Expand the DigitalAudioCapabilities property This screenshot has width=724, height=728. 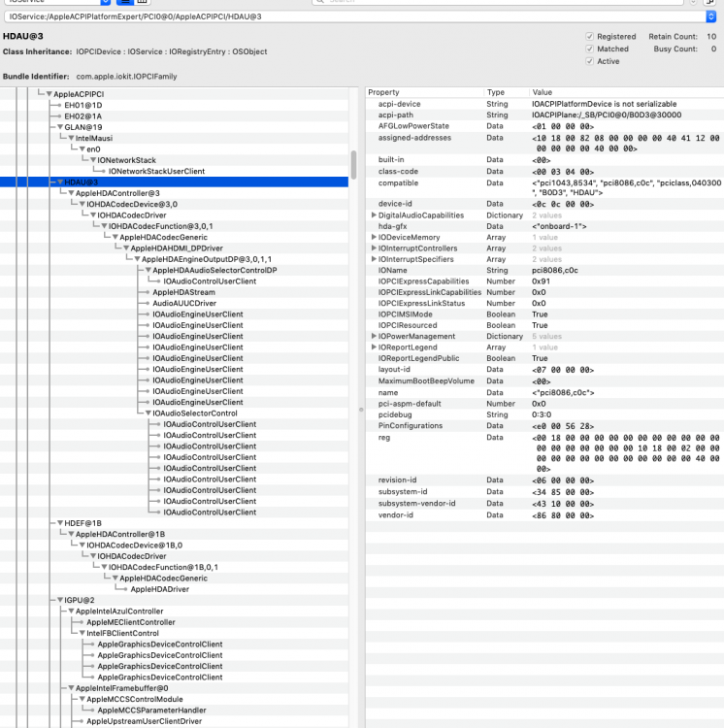point(374,215)
